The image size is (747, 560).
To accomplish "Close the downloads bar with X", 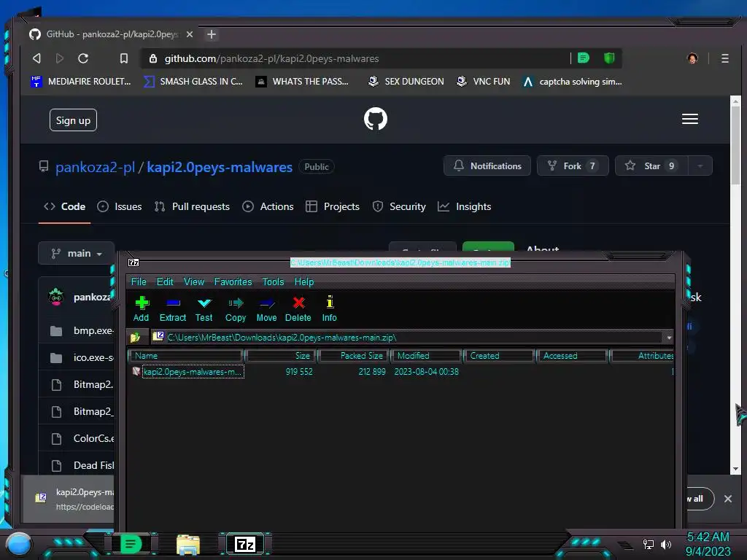I will point(727,499).
